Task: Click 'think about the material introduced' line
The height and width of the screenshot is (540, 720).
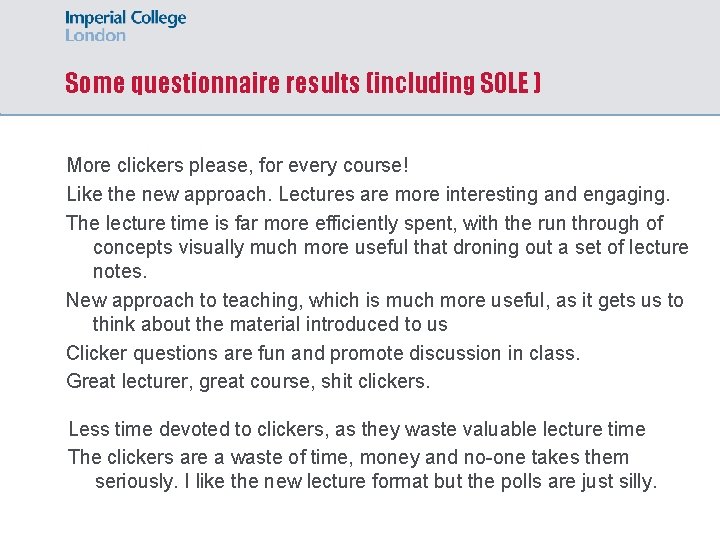Action: [x=269, y=324]
